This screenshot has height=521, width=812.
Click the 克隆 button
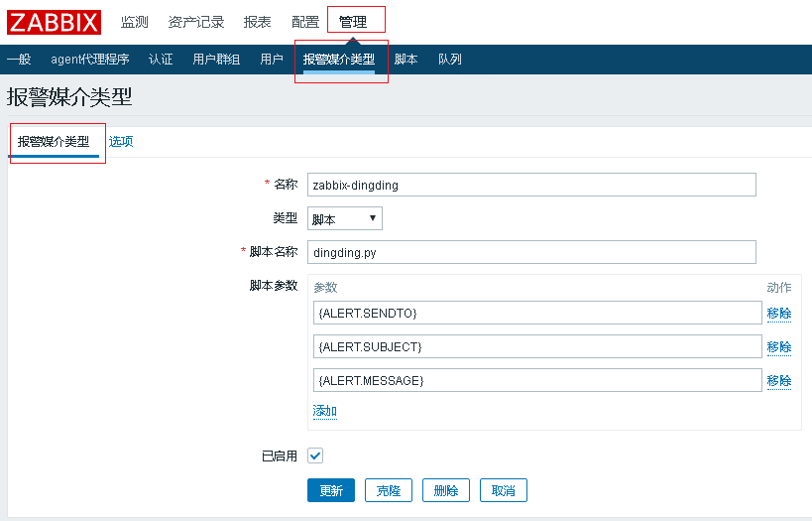point(389,490)
